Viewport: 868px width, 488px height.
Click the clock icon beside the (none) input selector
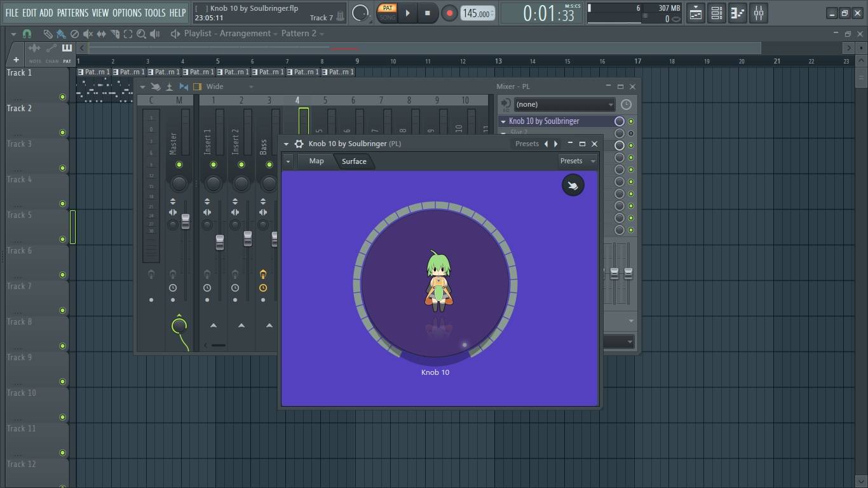(x=626, y=104)
